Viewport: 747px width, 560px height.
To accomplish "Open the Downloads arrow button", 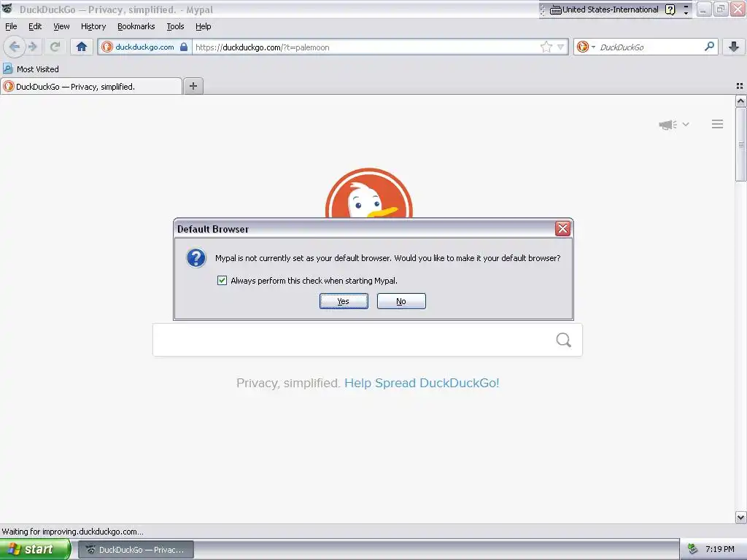I will point(734,47).
